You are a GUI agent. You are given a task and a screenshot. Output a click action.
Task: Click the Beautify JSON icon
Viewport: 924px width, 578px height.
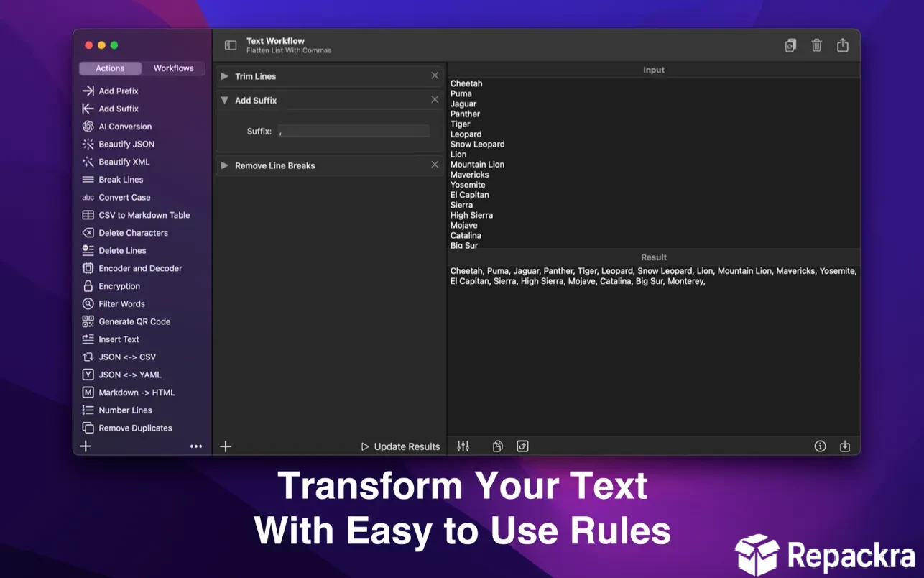pos(88,144)
